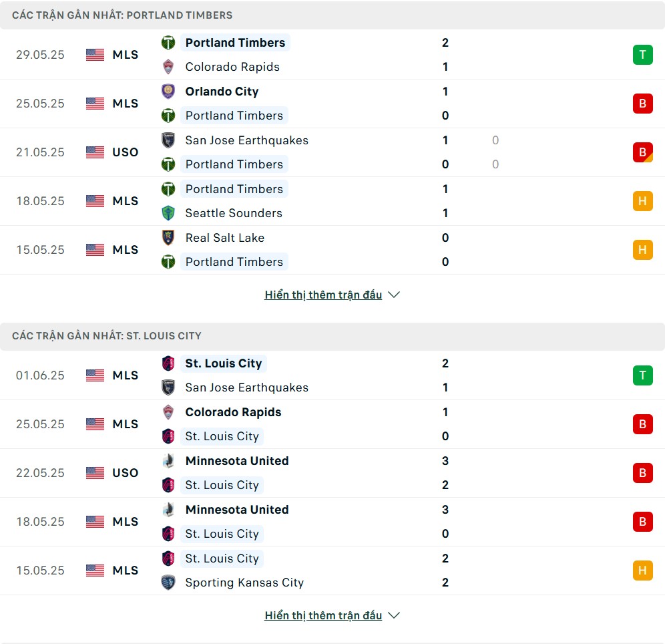Screen dimensions: 665x644
Task: Click the USA flag beside 21.05.25 USO
Action: (x=95, y=152)
